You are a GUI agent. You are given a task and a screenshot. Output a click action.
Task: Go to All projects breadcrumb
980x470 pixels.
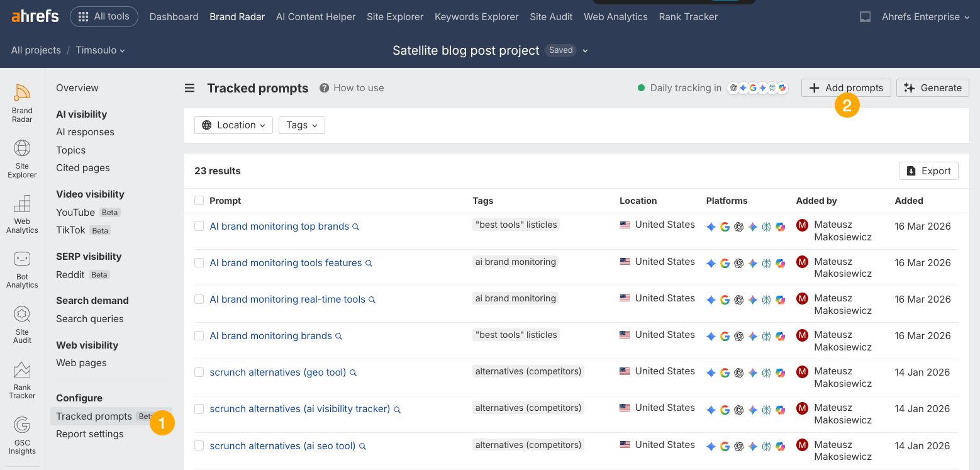[36, 50]
